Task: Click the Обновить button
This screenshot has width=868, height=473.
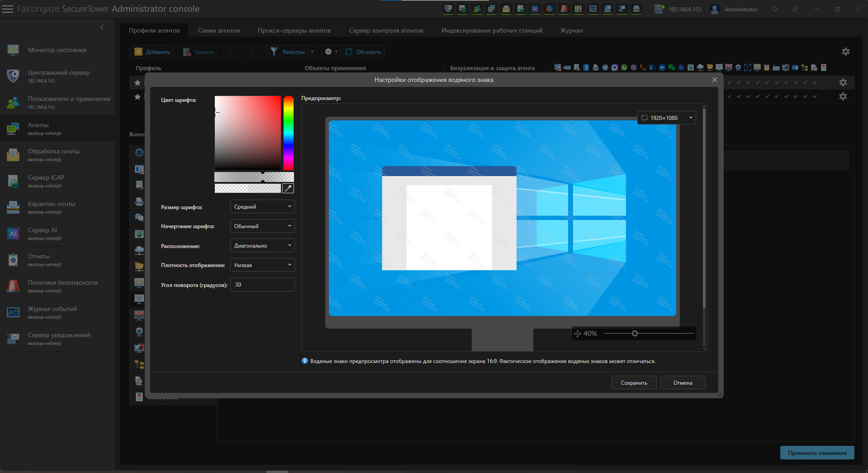Action: point(363,52)
